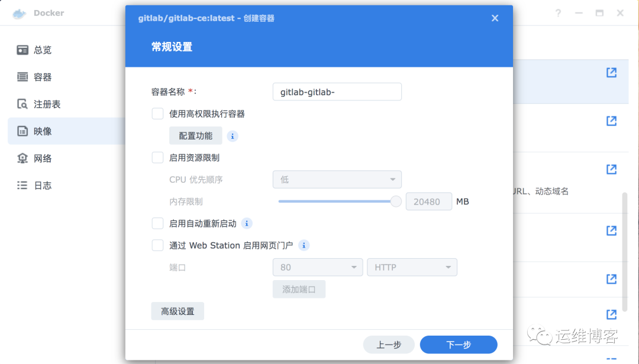The image size is (639, 364).
Task: Open 高级设置 advanced settings
Action: coord(177,311)
